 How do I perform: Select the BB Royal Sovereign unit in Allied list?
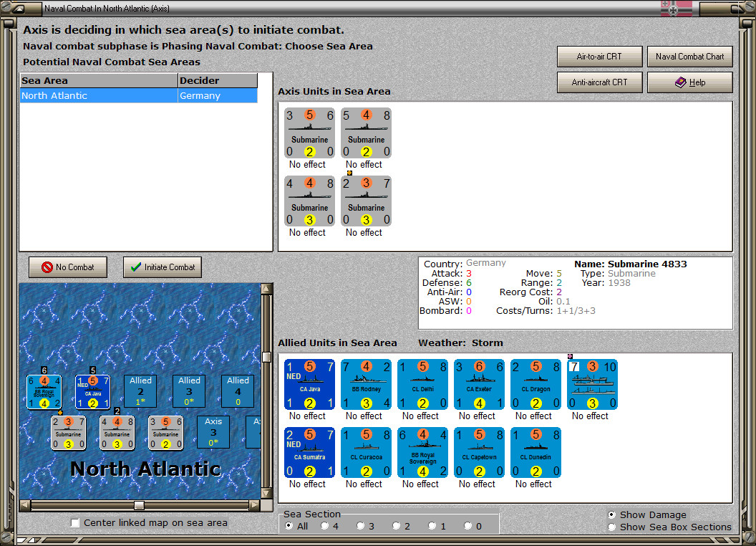pos(423,453)
